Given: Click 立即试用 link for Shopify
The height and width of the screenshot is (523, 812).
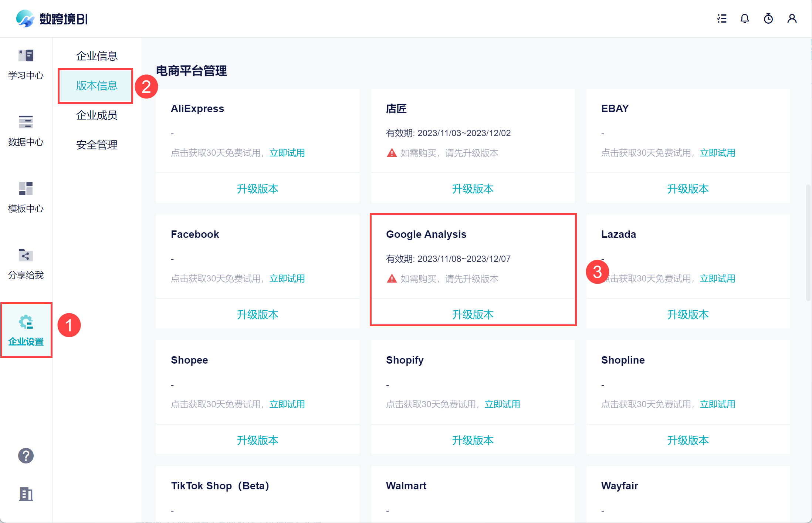Looking at the screenshot, I should [502, 404].
